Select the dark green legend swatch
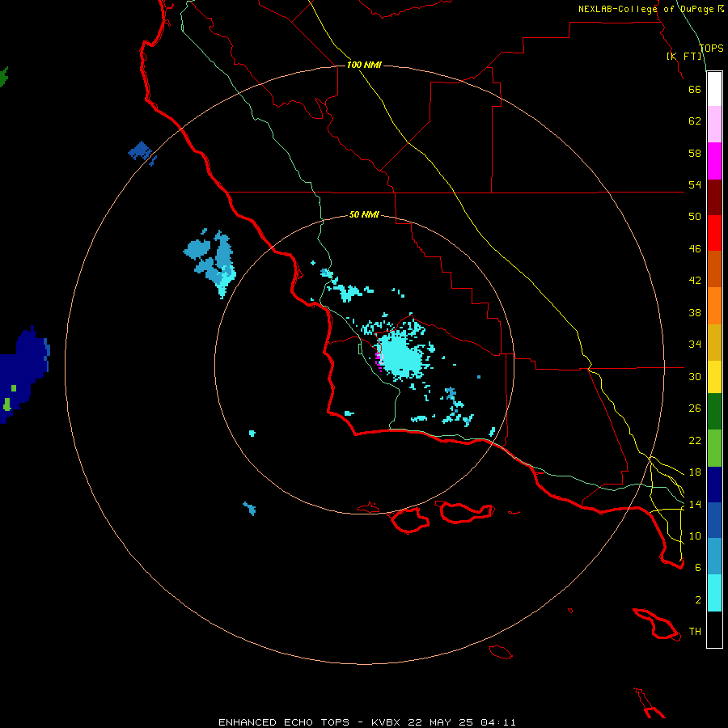Screen dimensions: 728x728 coord(714,412)
